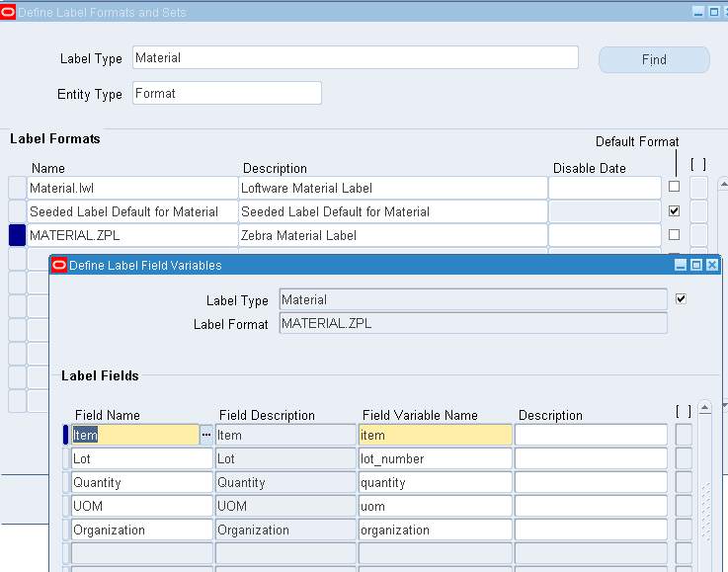Click the Quantity field name cell
The image size is (728, 572).
tap(141, 482)
